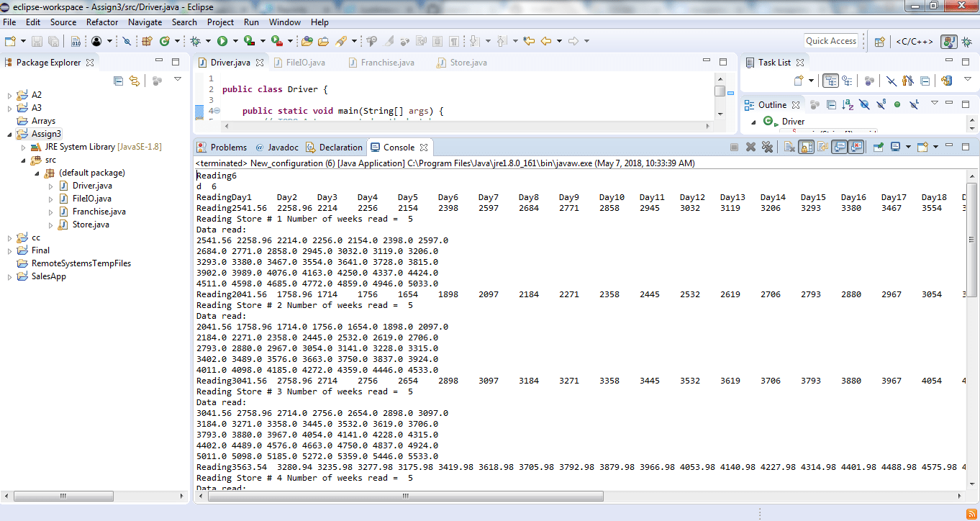Screen dimensions: 980x521
Task: Toggle Hide Fields in Outline
Action: point(864,104)
